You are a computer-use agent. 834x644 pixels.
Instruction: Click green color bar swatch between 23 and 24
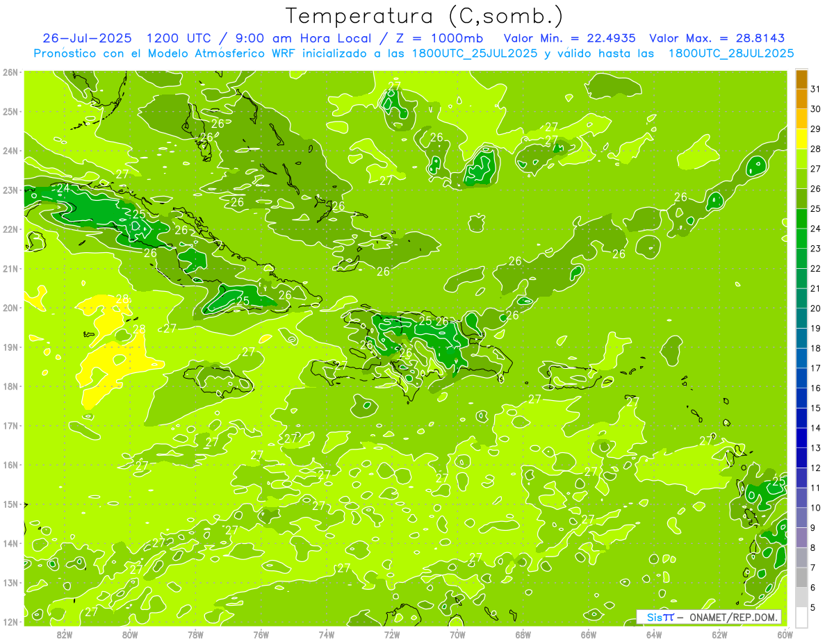(x=801, y=238)
